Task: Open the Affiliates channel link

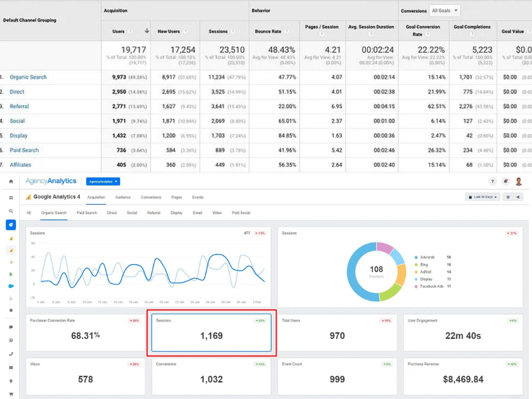Action: point(20,164)
